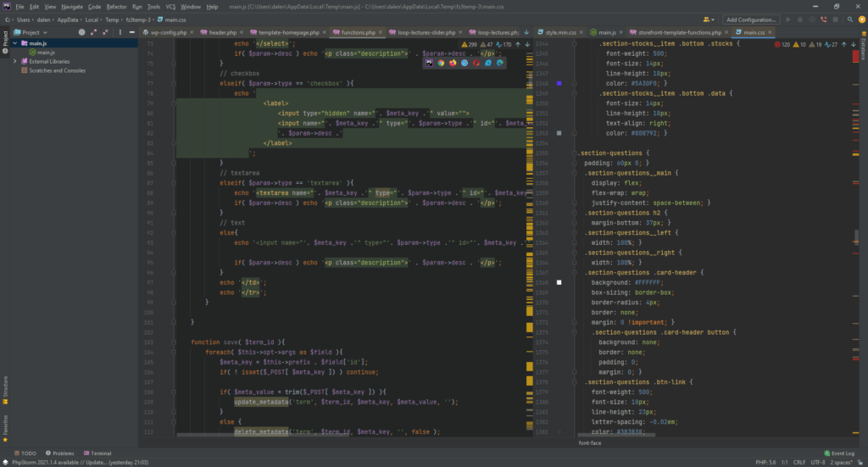Open in Firefox from browser popup
Viewport: 868px width, 467px height.
tap(453, 63)
